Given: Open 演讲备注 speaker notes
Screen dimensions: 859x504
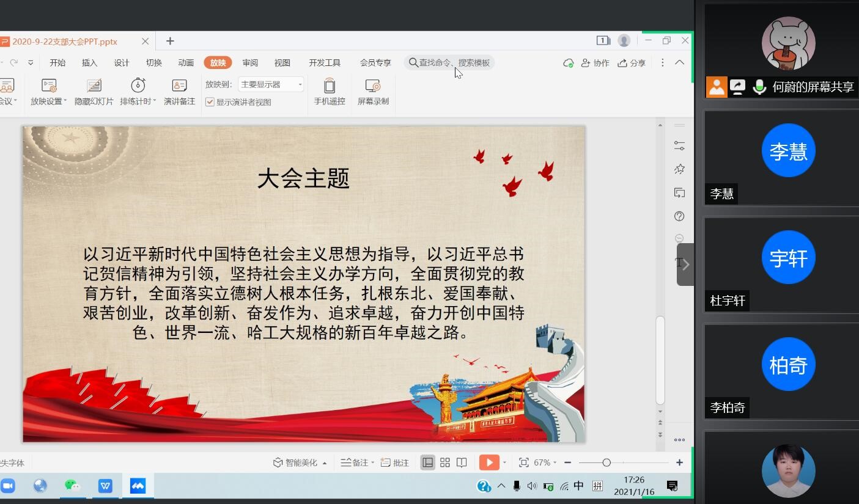Looking at the screenshot, I should click(x=179, y=92).
